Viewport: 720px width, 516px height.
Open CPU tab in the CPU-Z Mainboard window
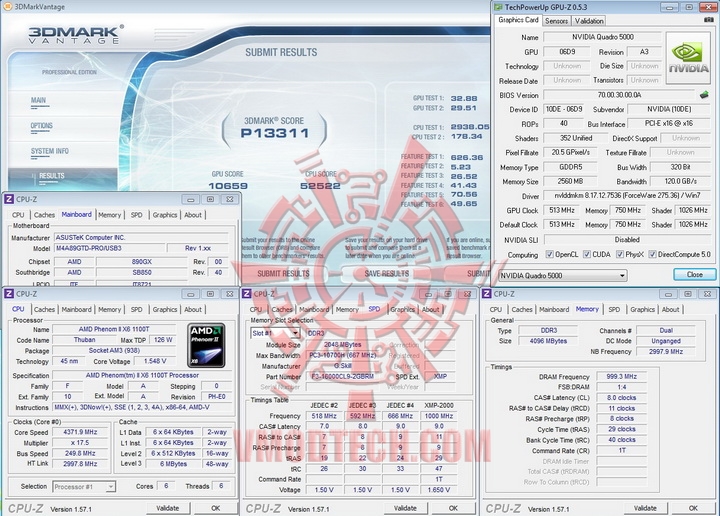pyautogui.click(x=18, y=215)
